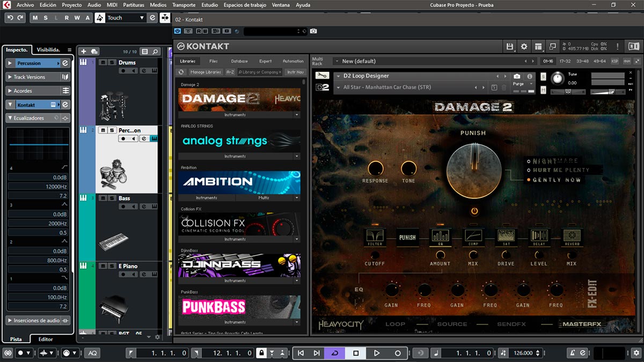
Task: Select the COMP effect module icon
Action: (x=473, y=237)
